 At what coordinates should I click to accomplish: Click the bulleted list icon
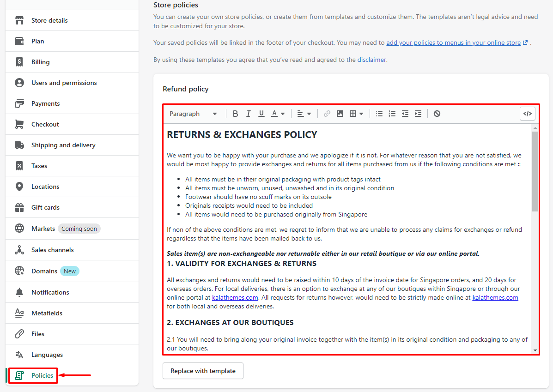tap(379, 114)
